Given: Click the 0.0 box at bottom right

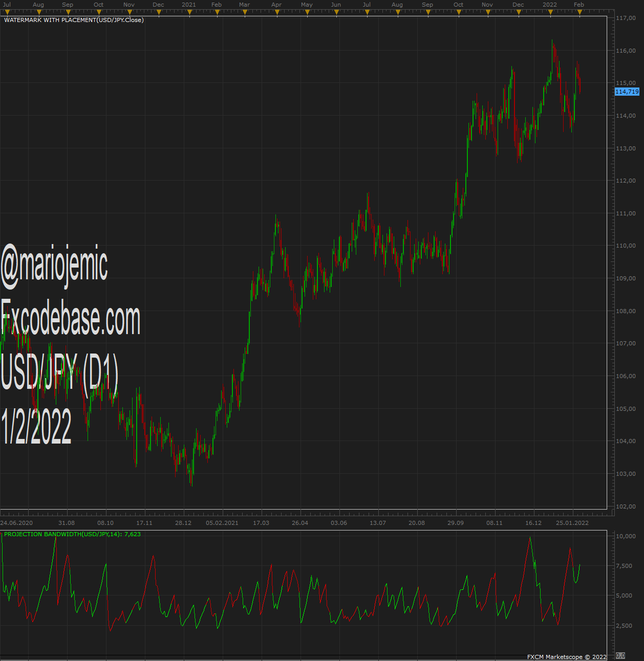Looking at the screenshot, I should pyautogui.click(x=620, y=655).
